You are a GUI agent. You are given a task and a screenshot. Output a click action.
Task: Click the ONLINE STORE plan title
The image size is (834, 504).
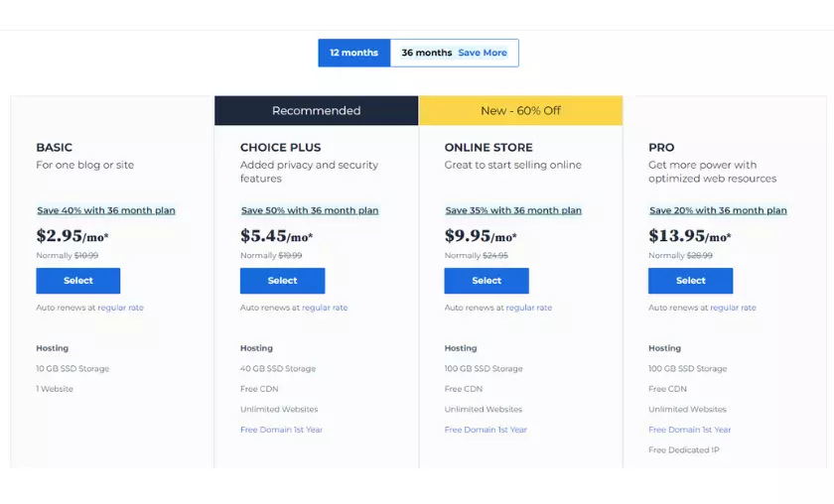[x=488, y=147]
